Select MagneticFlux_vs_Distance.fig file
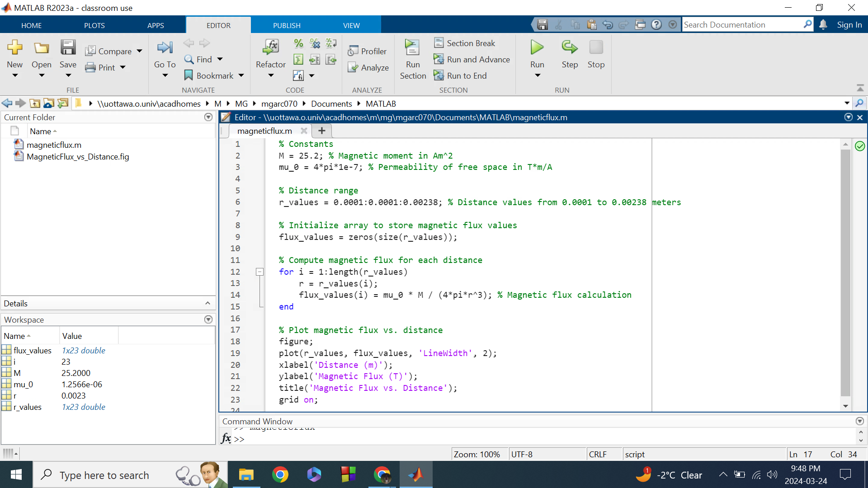This screenshot has height=488, width=868. pyautogui.click(x=78, y=156)
